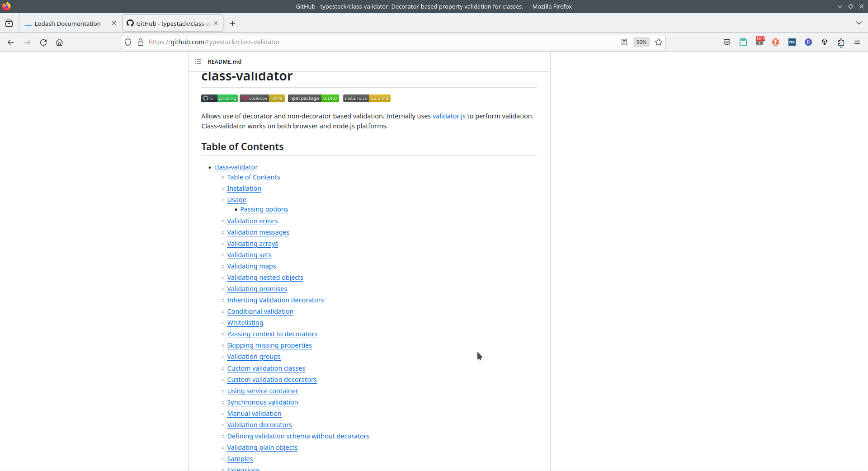Bookmark this page with the star
Image resolution: width=868 pixels, height=471 pixels.
click(x=659, y=42)
